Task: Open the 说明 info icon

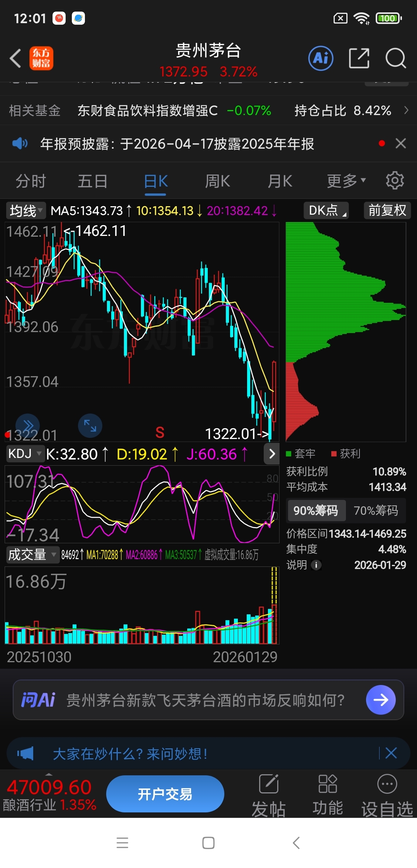Action: pyautogui.click(x=316, y=565)
